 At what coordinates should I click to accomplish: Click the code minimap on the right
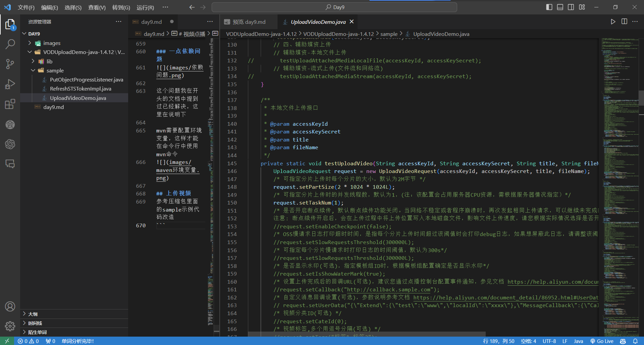point(620,168)
